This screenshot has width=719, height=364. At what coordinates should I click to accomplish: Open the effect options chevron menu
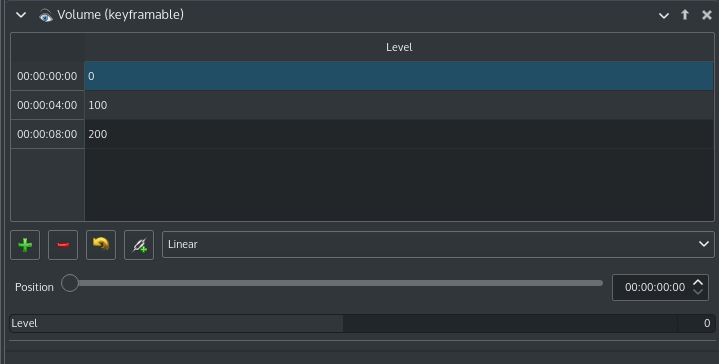[664, 16]
